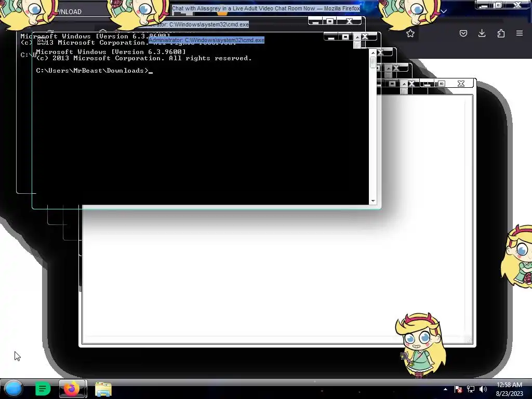The width and height of the screenshot is (532, 399).
Task: Click the 'C:\Users\MrBeast\Downloads>' command prompt line
Action: (x=92, y=71)
